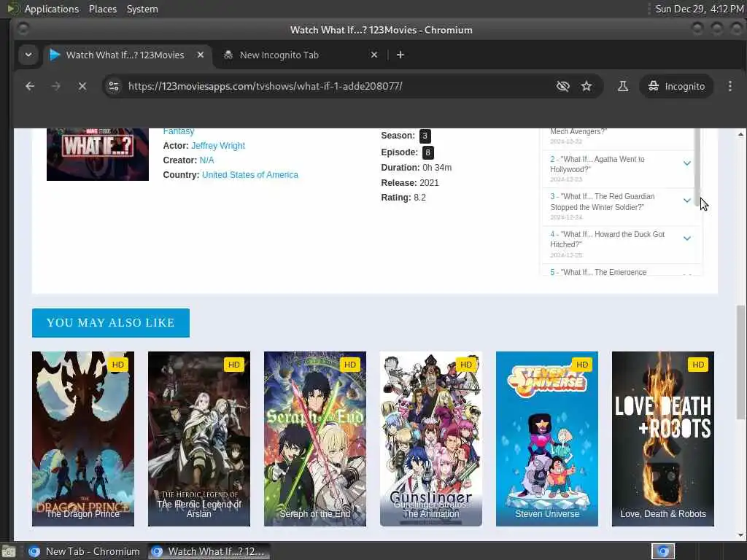Open the Steven Universe poster
Viewport: 747px width, 560px height.
point(547,438)
